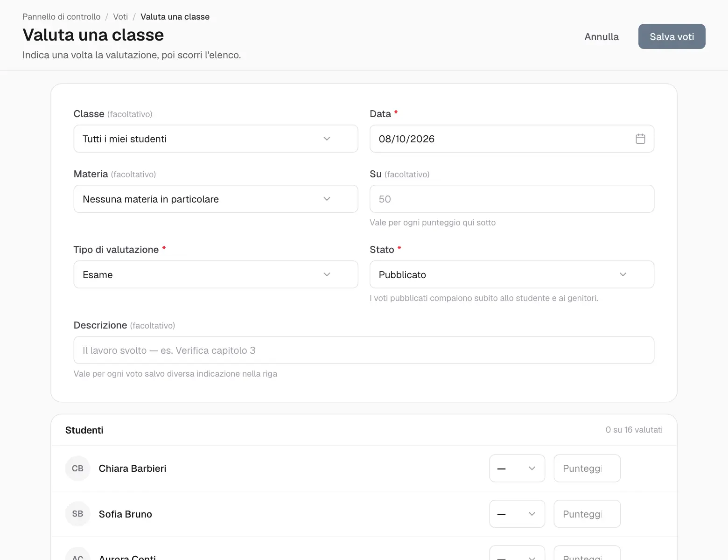Click the Salva voti button
Viewport: 728px width, 560px height.
672,36
